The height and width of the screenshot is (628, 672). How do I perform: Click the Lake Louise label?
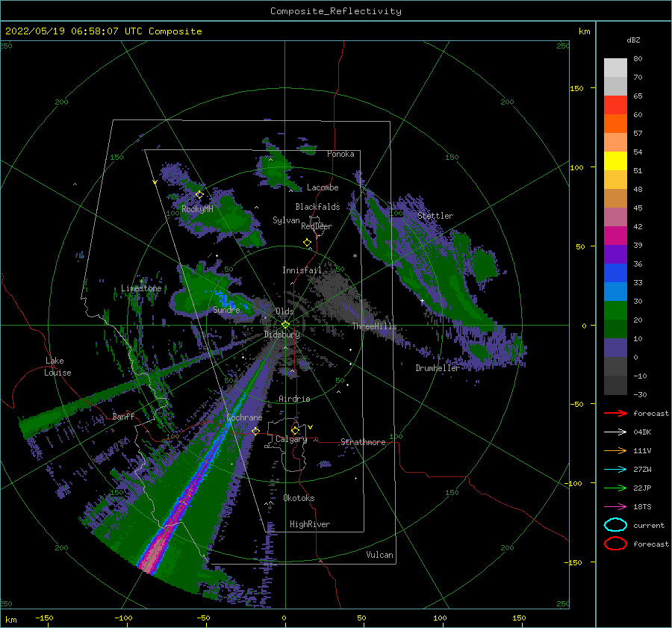[58, 367]
